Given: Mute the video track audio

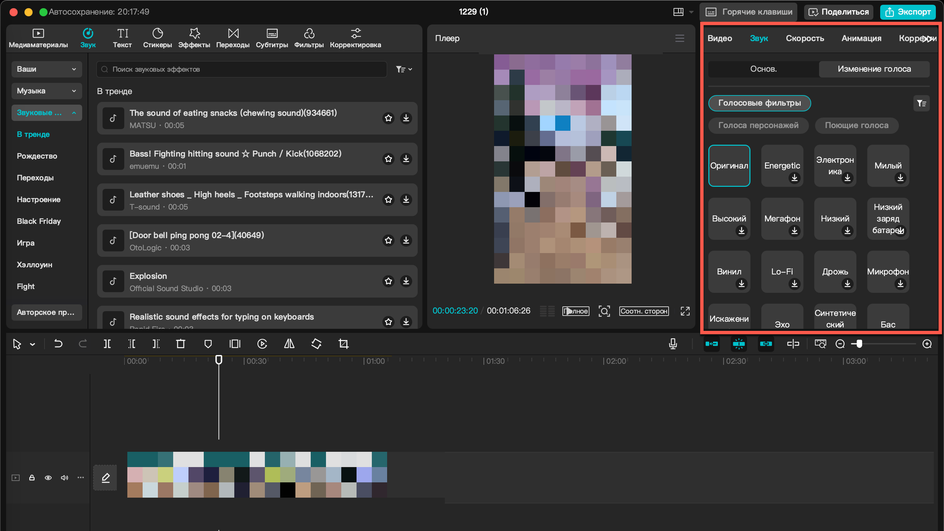Looking at the screenshot, I should 64,477.
